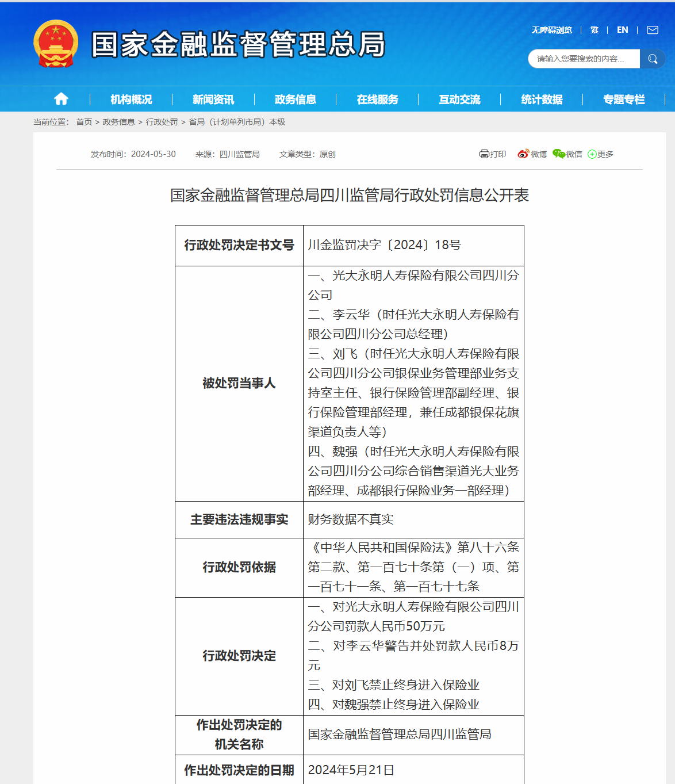Open the 政务信息 menu

pyautogui.click(x=296, y=100)
